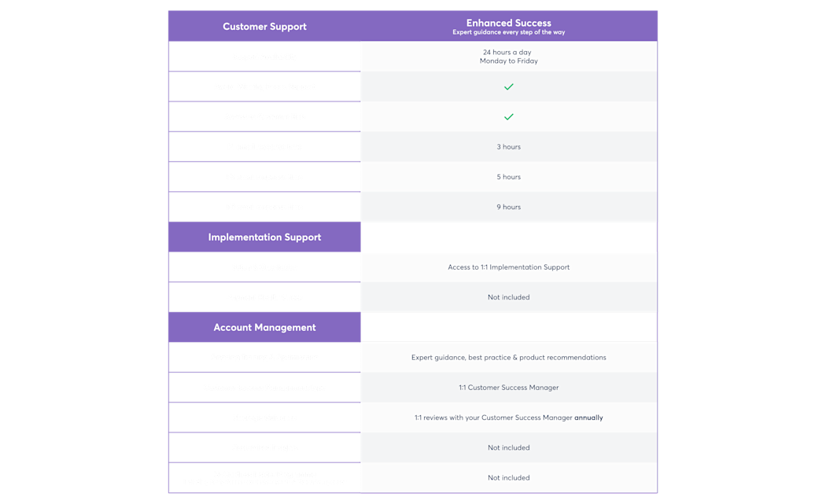This screenshot has width=826, height=504.
Task: Click 1:1 Customer Success Manager cell
Action: [508, 387]
